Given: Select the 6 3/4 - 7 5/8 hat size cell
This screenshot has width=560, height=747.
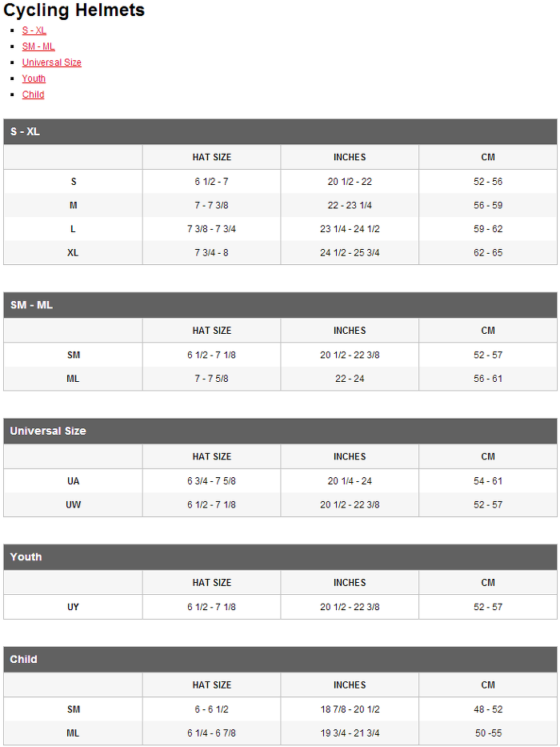Looking at the screenshot, I should [x=211, y=481].
